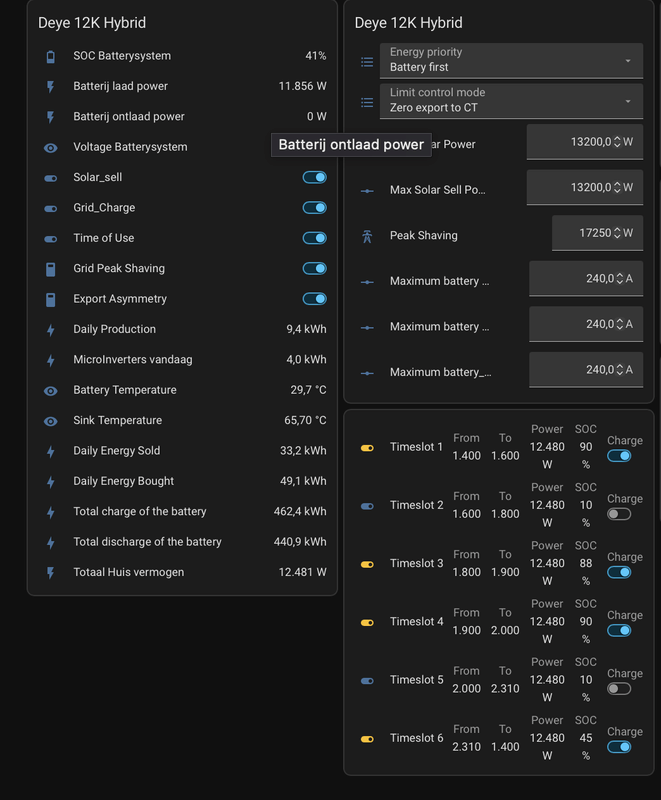661x800 pixels.
Task: Click the yellow switch icon for Timeslot 6
Action: pos(367,739)
